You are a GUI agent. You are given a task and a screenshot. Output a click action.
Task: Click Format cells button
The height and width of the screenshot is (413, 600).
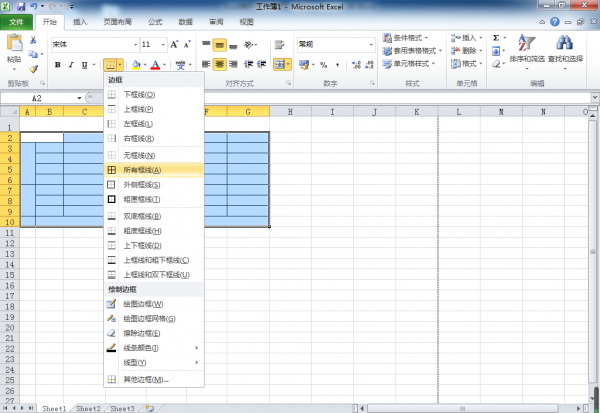(x=466, y=64)
